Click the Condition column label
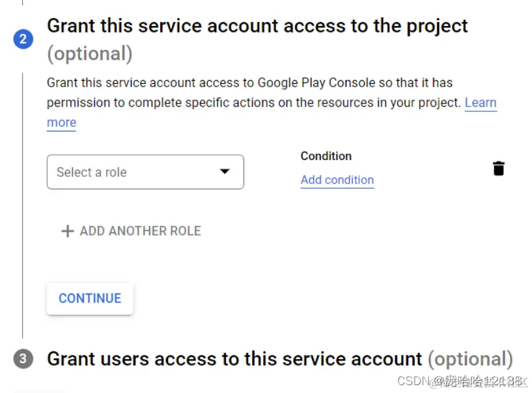532x393 pixels. tap(326, 156)
